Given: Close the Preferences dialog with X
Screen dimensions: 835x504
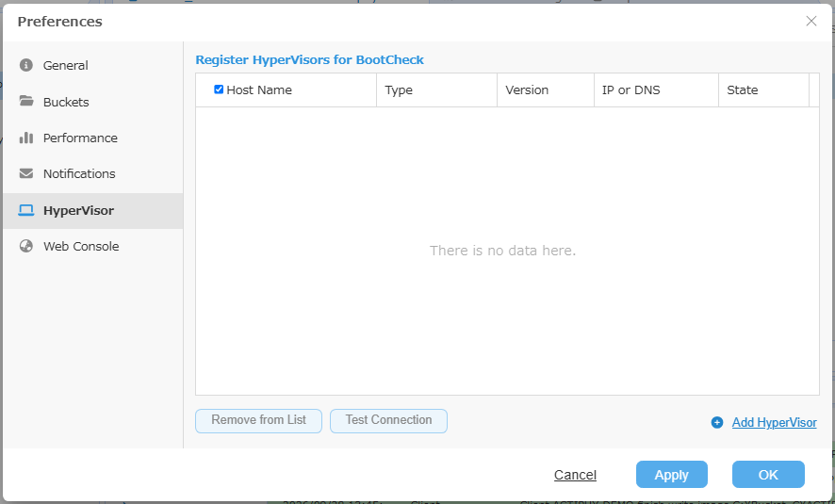Looking at the screenshot, I should 811,21.
